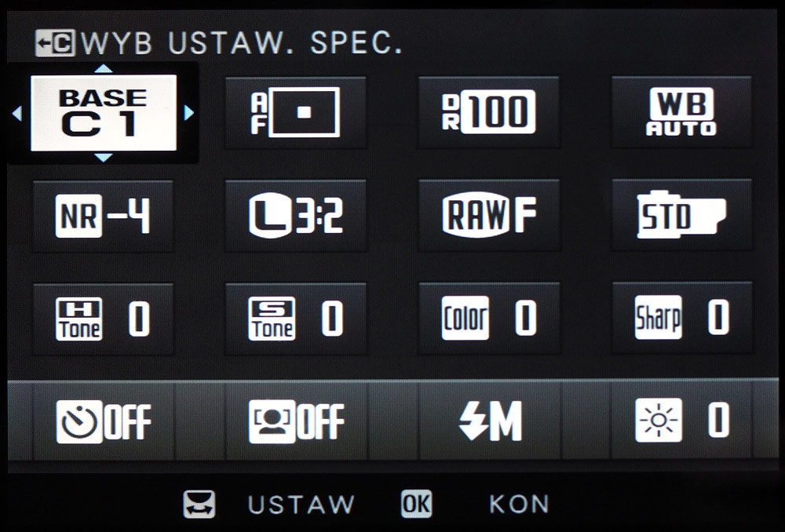Viewport: 785px width, 532px height.
Task: Open the L 3:2 image size setting
Action: point(295,217)
